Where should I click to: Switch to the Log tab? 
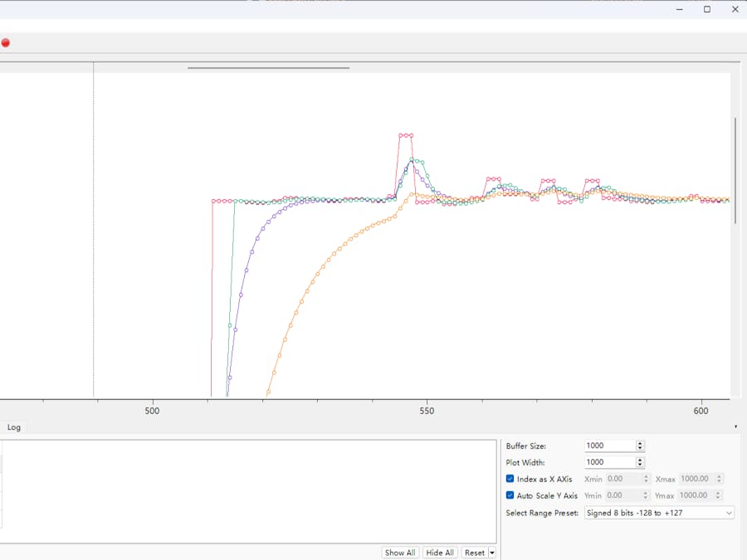click(x=14, y=427)
